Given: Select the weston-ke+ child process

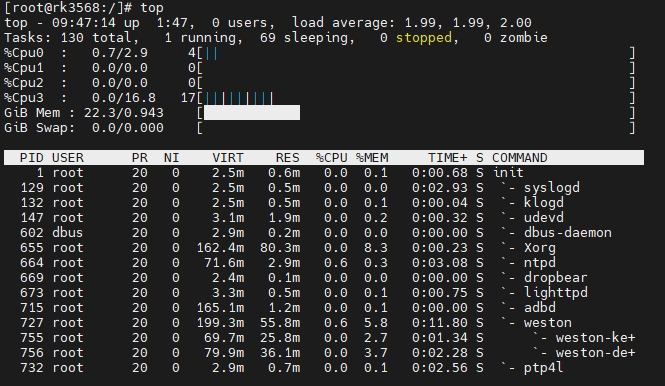Looking at the screenshot, I should click(595, 338).
